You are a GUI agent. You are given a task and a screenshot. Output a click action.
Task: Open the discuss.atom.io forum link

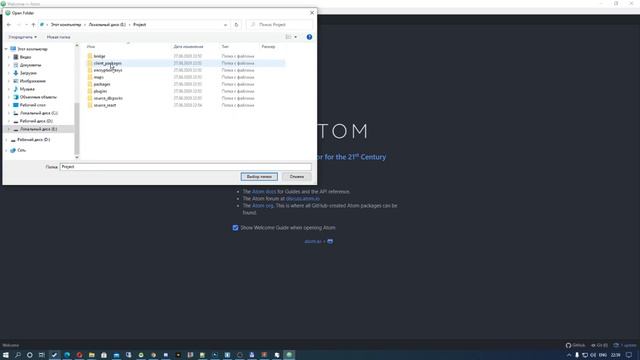[x=302, y=199]
